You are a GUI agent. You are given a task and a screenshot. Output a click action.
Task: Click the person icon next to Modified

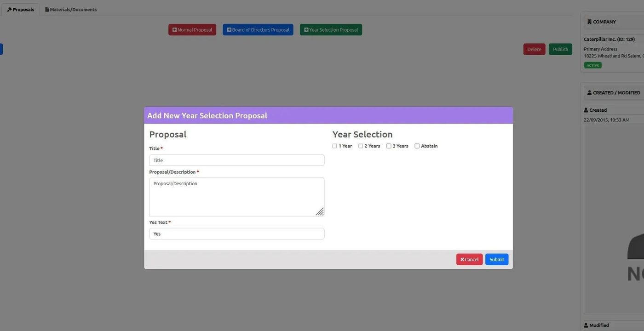click(x=586, y=325)
